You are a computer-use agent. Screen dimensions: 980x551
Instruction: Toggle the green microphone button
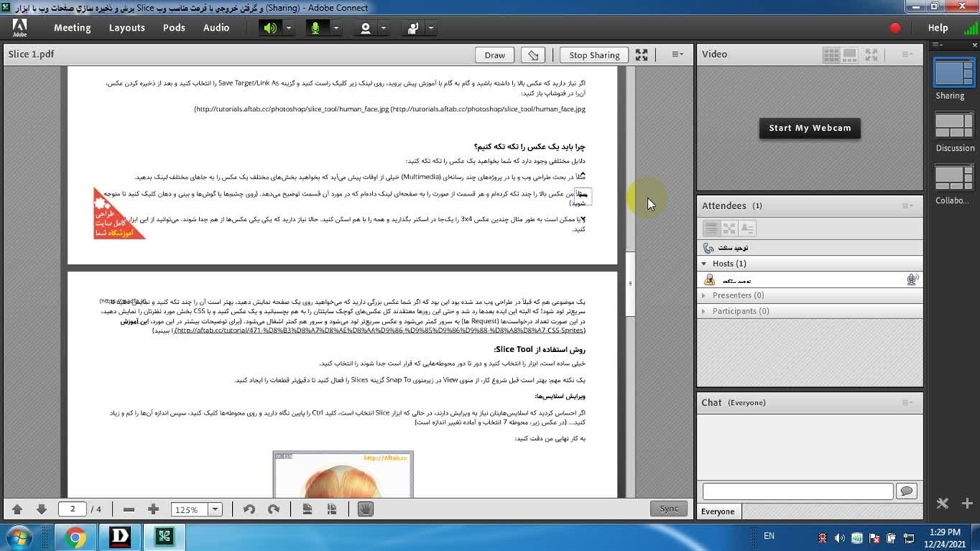point(315,28)
